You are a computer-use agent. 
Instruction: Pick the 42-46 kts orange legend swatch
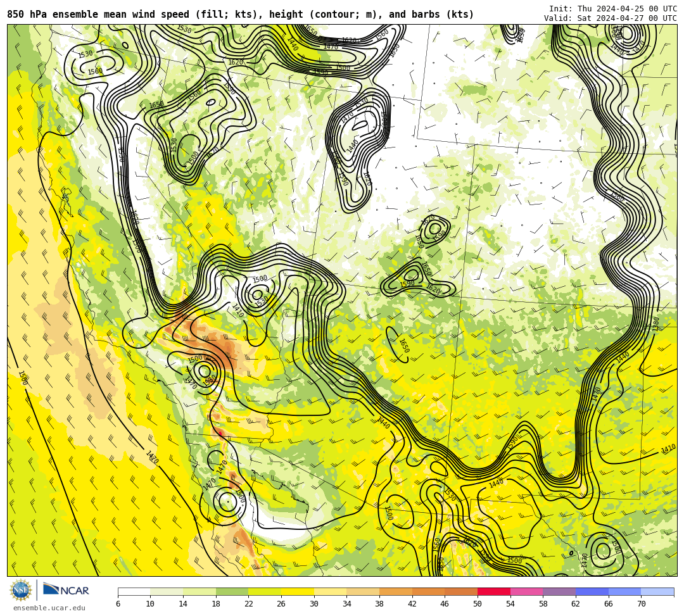coord(428,591)
